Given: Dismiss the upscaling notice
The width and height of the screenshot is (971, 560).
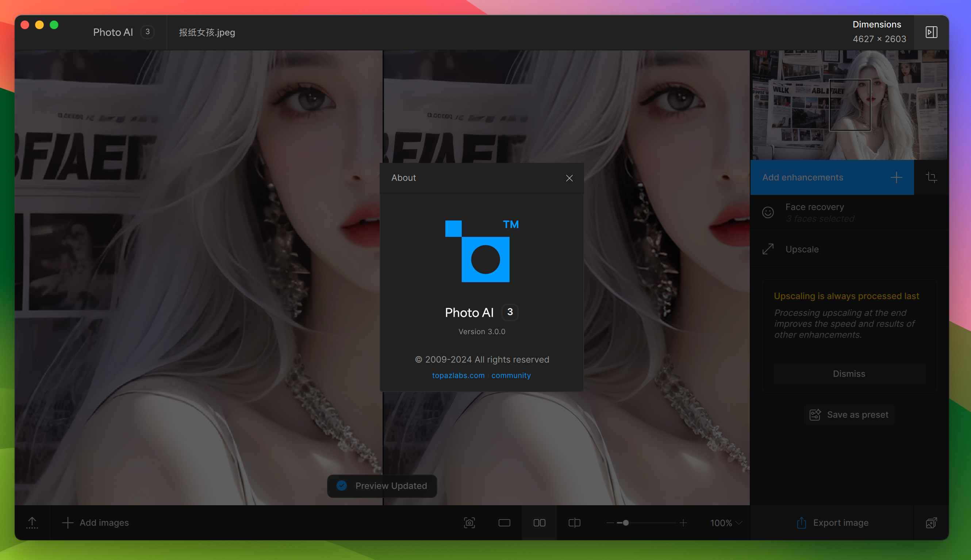Looking at the screenshot, I should click(849, 374).
